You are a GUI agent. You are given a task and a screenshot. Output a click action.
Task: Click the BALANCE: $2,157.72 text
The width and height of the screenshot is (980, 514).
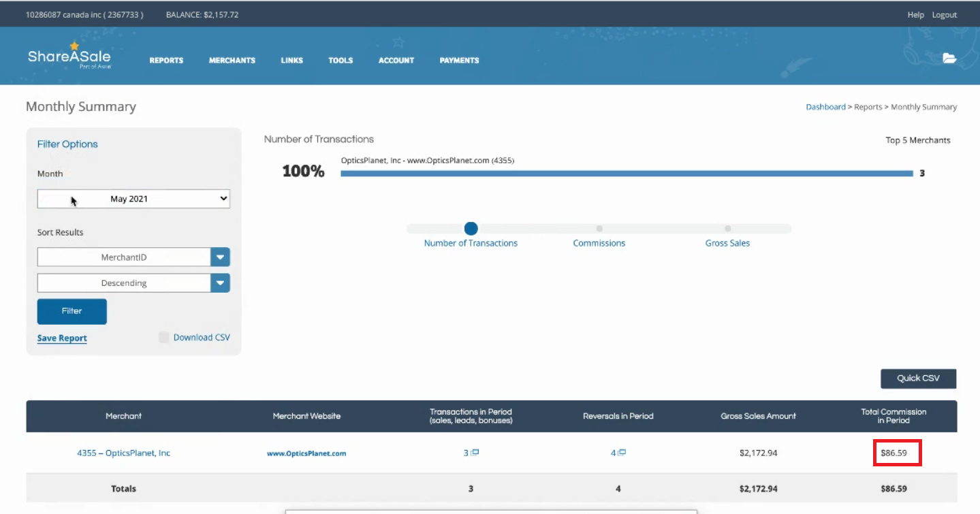(x=202, y=15)
